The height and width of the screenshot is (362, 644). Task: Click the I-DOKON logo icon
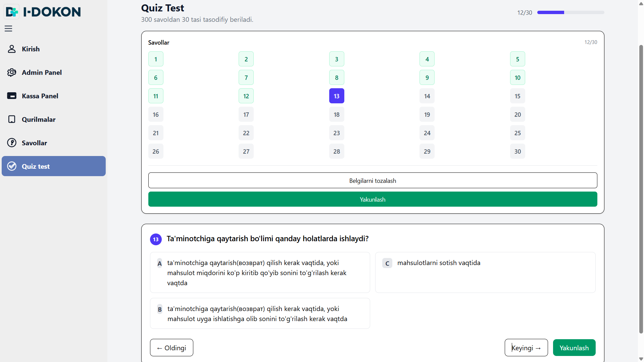[12, 12]
